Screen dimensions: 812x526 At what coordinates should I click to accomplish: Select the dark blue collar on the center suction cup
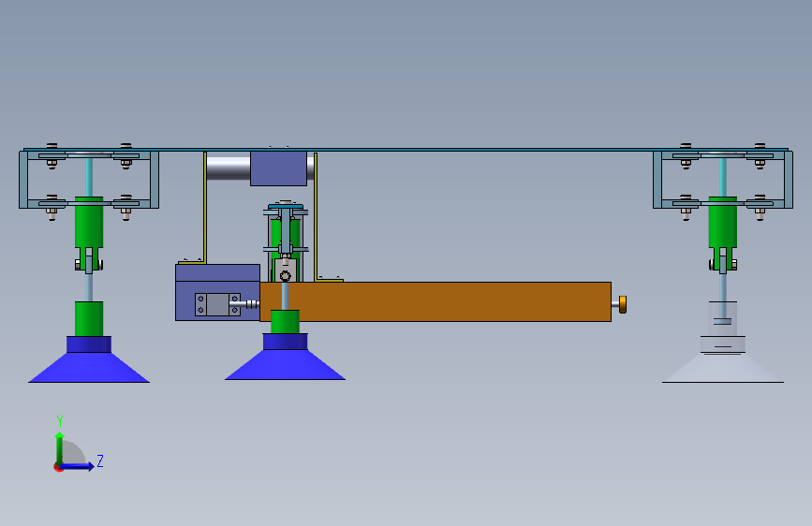286,342
